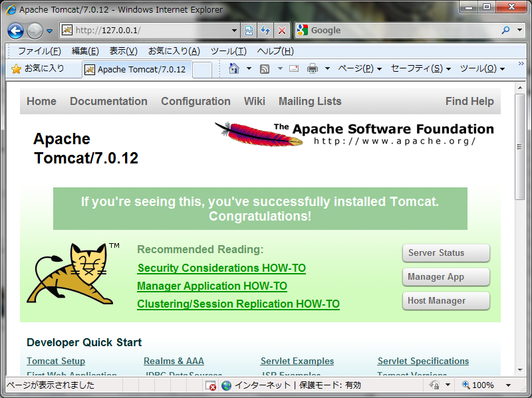
Task: Expand the Print options dropdown arrow
Action: (327, 68)
